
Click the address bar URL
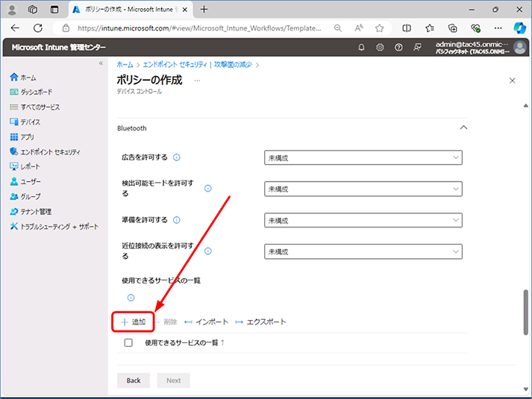click(199, 28)
